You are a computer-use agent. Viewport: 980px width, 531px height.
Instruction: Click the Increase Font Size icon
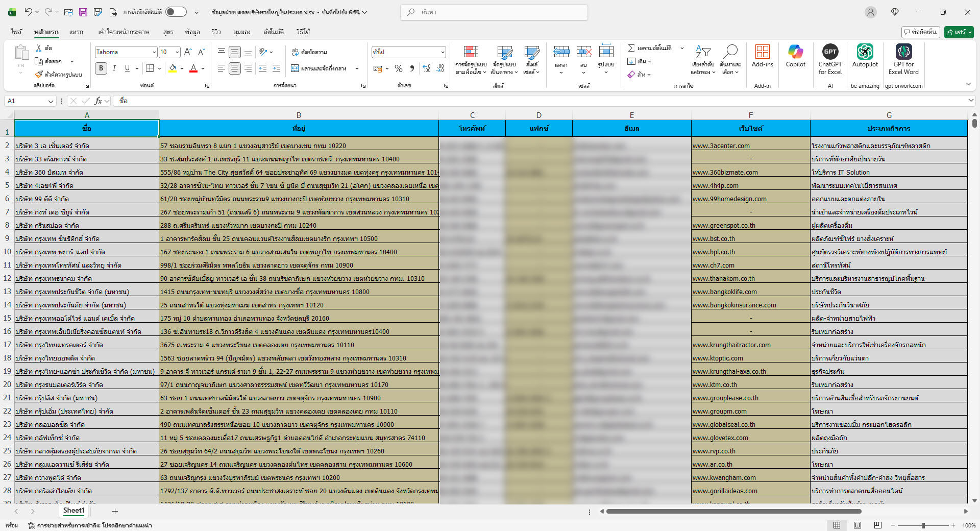pyautogui.click(x=188, y=52)
